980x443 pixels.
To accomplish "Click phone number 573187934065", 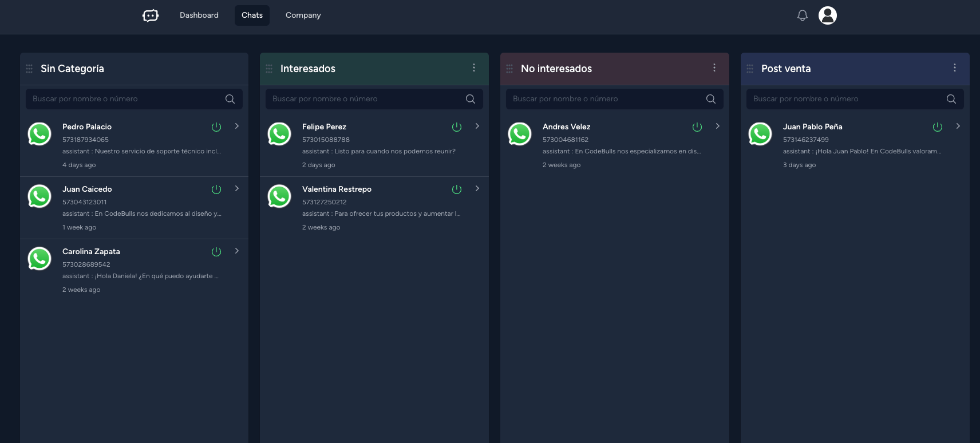I will tap(85, 140).
